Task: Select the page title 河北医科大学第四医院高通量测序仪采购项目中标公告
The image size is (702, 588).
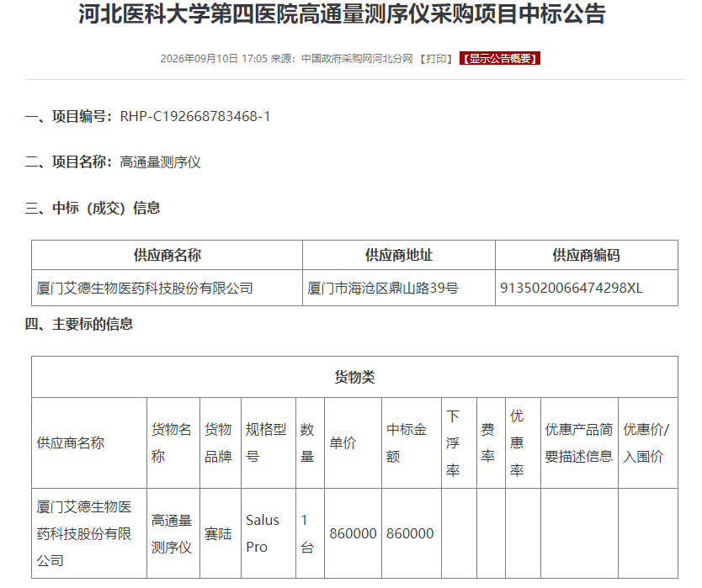Action: click(x=342, y=13)
